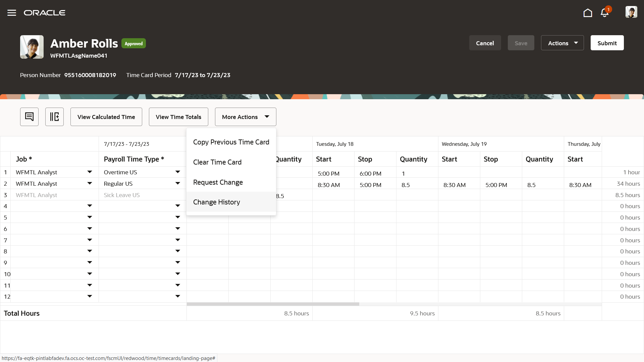Expand the Actions dropdown

tap(562, 43)
